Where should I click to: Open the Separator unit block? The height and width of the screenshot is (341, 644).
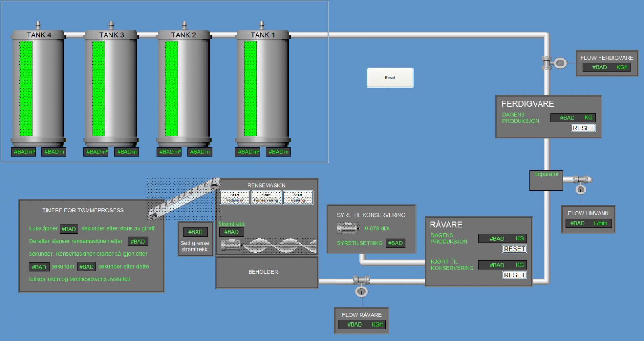coord(546,180)
